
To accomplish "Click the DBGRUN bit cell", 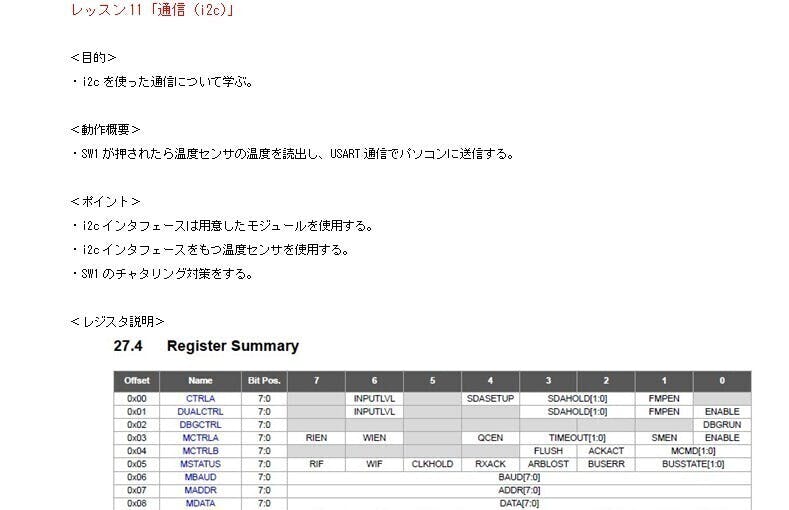I will (721, 424).
